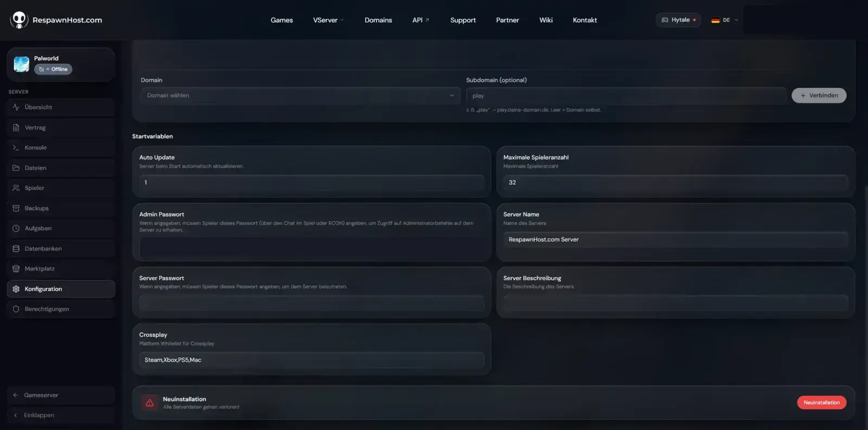Viewport: 868px width, 430px height.
Task: Click the Vertrag document icon
Action: (x=16, y=127)
